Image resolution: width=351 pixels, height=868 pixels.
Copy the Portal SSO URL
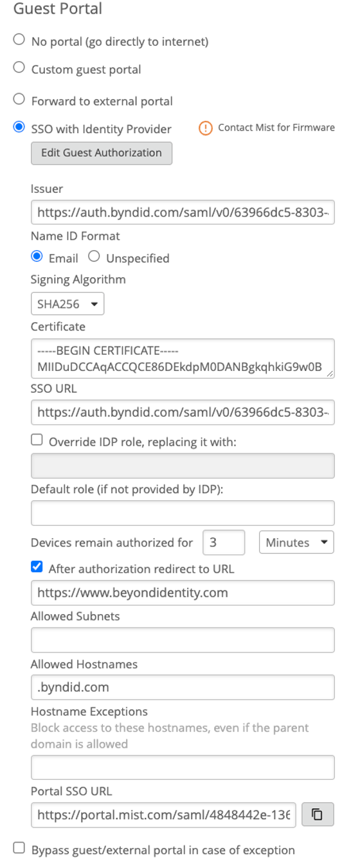(x=317, y=815)
